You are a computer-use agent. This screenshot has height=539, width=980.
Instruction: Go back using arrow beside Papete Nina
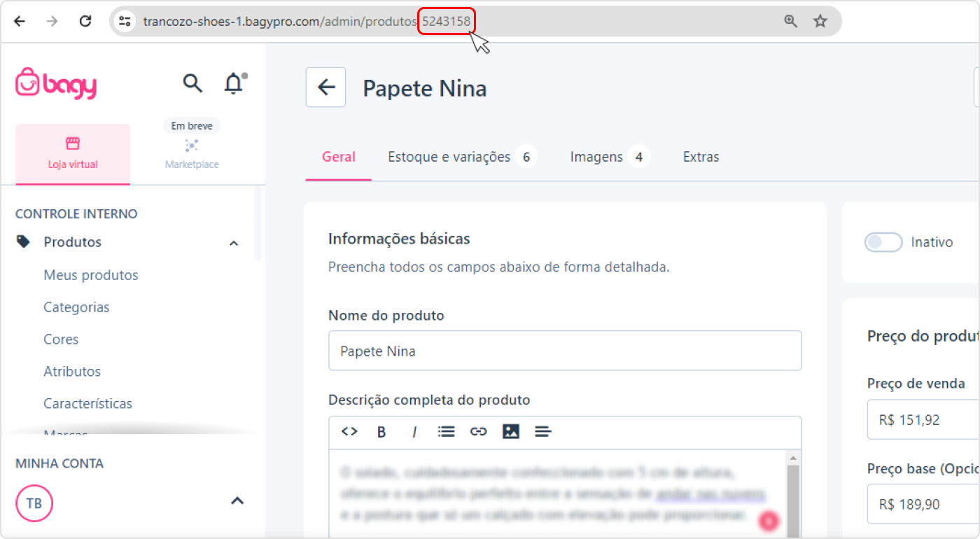325,87
